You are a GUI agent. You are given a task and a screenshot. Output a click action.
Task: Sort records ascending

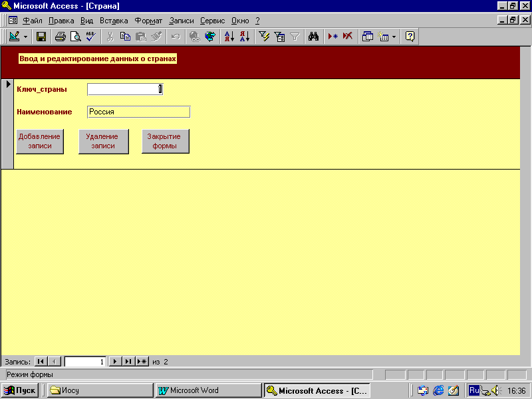229,37
